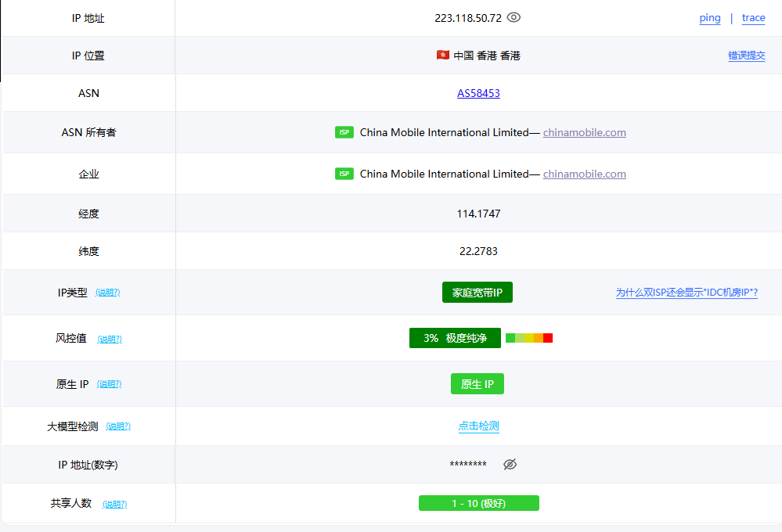Open the AS58453 ASN link
The image size is (782, 532).
click(478, 93)
